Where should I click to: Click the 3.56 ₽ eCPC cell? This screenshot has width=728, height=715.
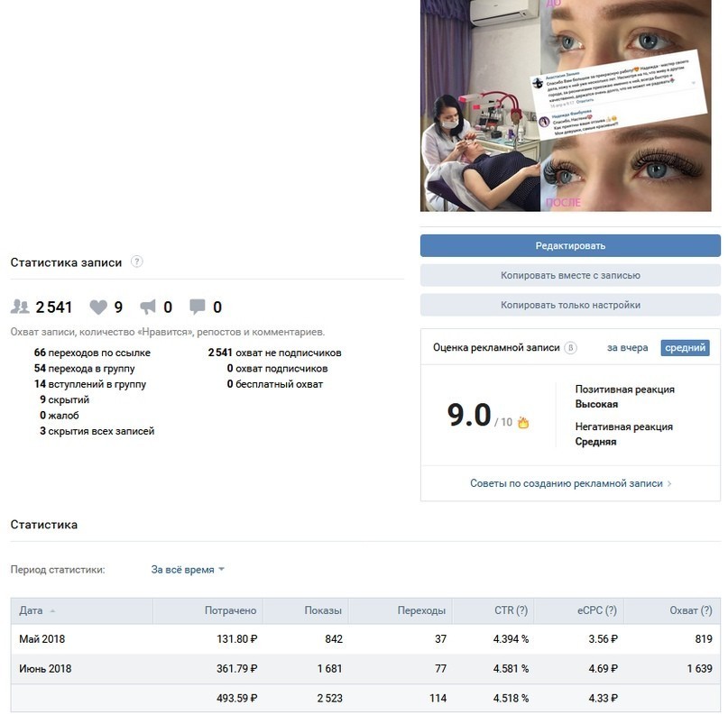point(604,639)
